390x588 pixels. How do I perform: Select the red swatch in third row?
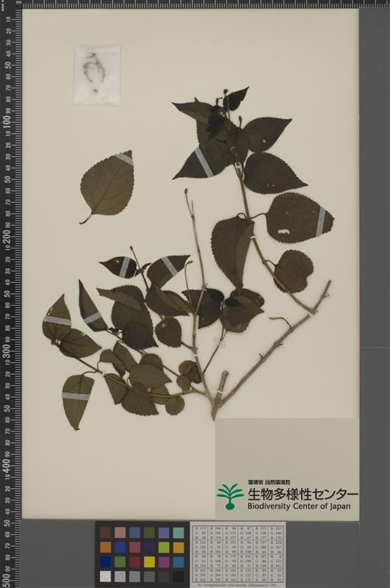point(134,562)
